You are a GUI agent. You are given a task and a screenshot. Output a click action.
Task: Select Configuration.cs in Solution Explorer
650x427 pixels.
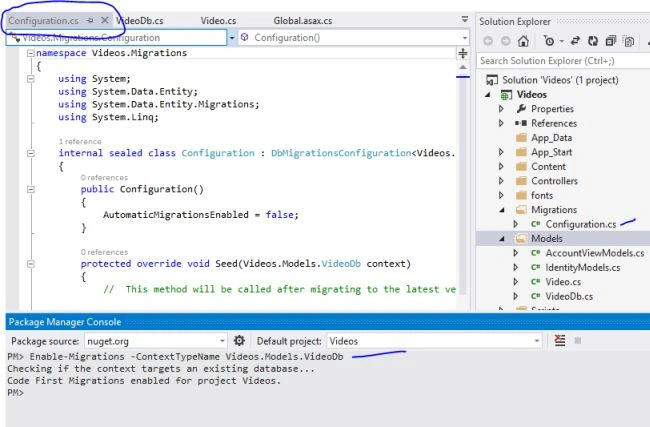click(580, 224)
